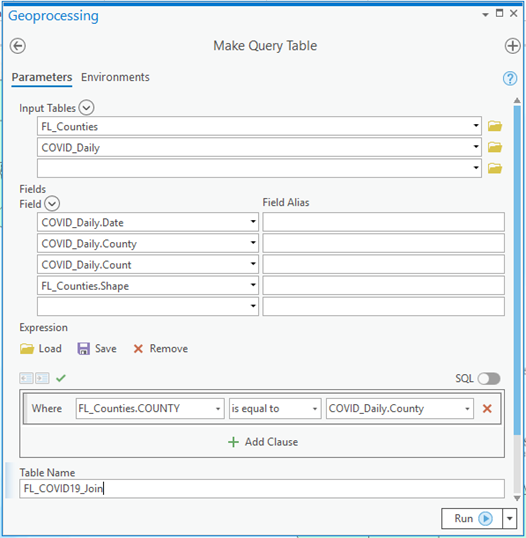Expand the Field chevron button

click(52, 204)
